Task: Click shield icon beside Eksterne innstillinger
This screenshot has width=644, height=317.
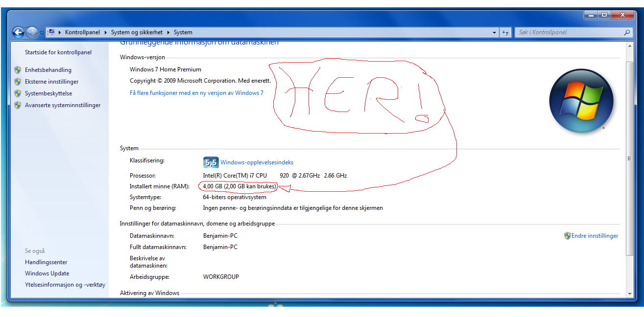Action: [x=18, y=82]
